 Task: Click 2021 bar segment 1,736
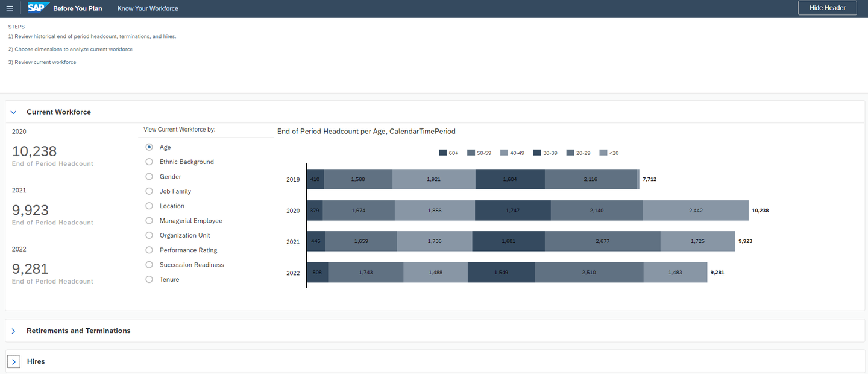point(435,241)
